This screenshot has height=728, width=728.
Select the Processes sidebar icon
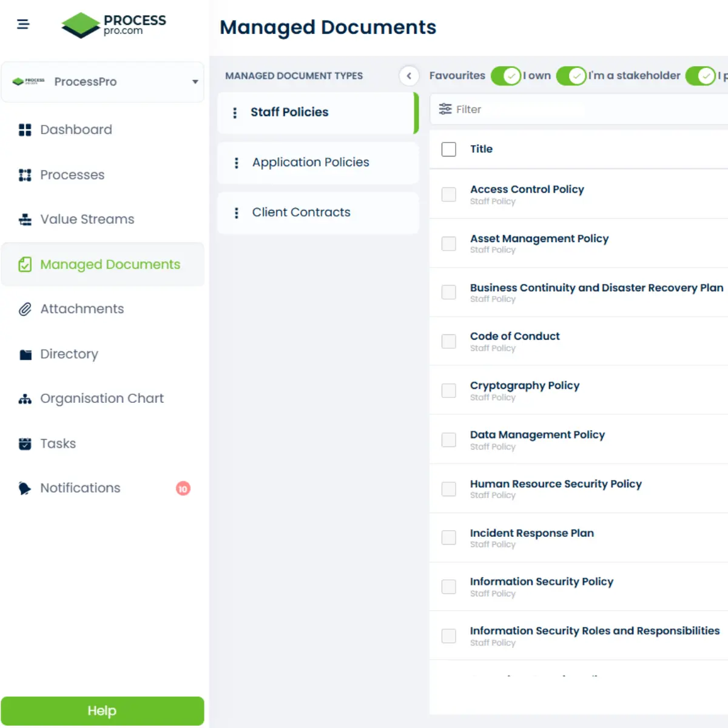[x=25, y=175]
